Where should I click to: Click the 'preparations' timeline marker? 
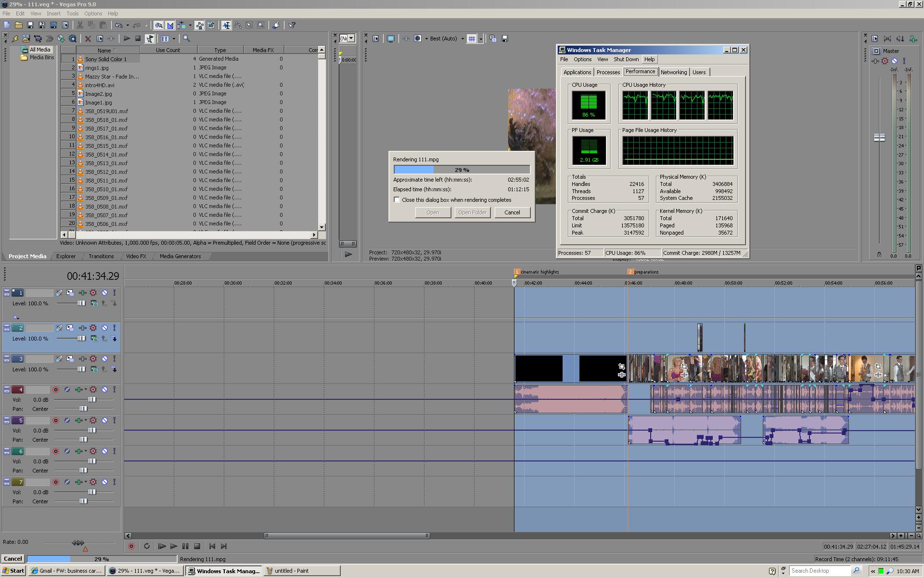tap(631, 272)
